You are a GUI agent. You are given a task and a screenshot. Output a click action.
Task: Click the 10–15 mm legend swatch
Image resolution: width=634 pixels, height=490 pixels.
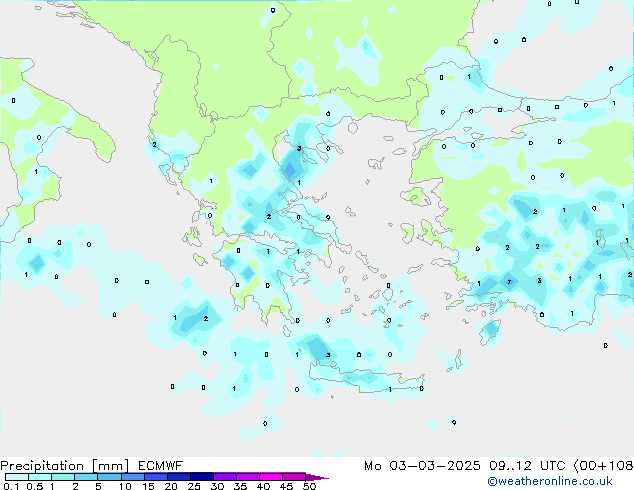coord(132,477)
